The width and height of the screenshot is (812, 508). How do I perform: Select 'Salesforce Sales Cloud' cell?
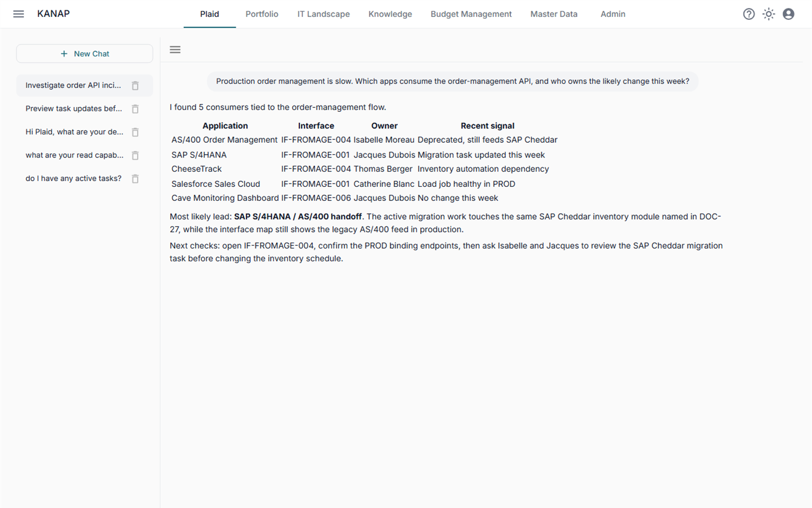(x=216, y=184)
